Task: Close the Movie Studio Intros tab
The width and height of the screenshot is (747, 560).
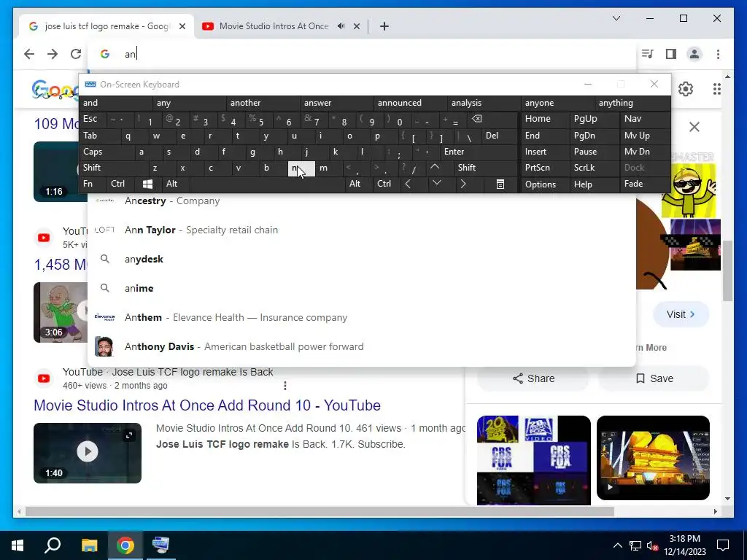Action: (x=356, y=26)
